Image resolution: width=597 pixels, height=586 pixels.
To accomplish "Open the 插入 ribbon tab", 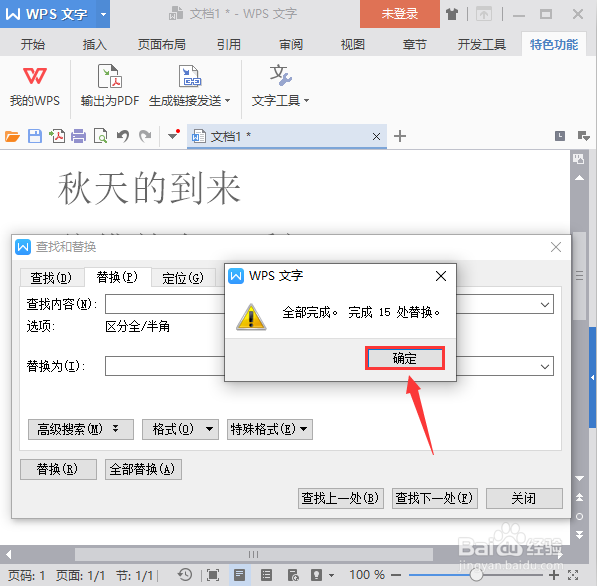I will pyautogui.click(x=95, y=45).
